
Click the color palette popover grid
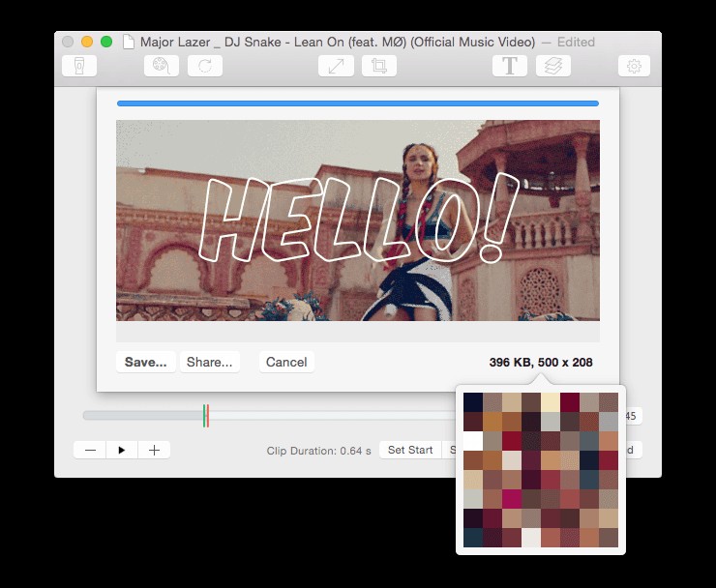click(x=541, y=470)
